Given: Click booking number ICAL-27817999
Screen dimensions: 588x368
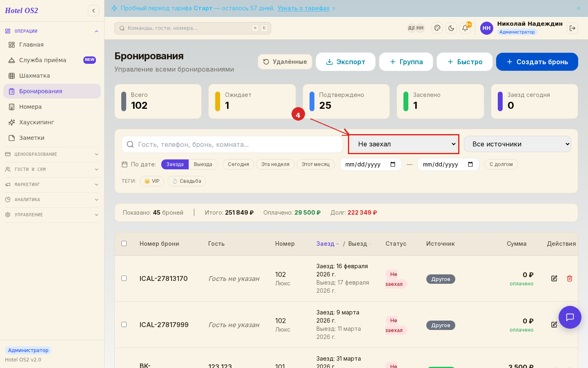Looking at the screenshot, I should pos(164,325).
